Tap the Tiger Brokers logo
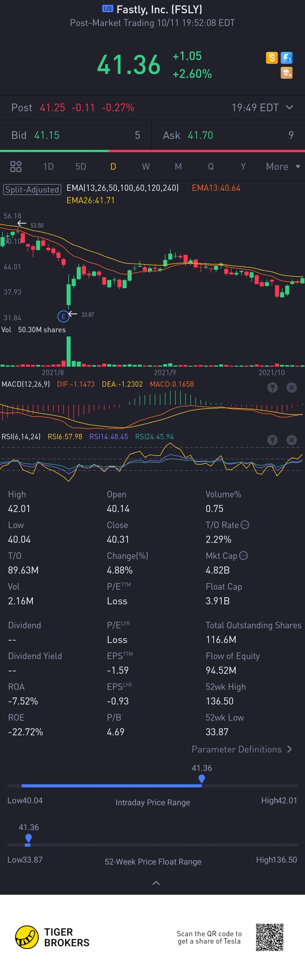 [52, 937]
